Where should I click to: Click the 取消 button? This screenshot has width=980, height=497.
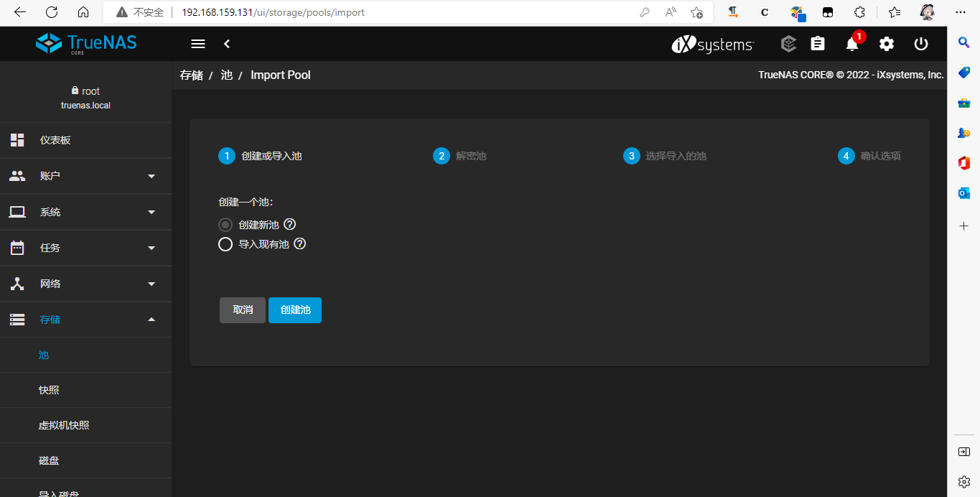click(243, 310)
